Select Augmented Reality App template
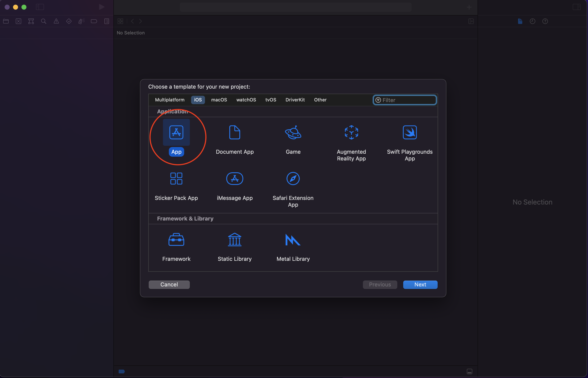 pos(351,133)
